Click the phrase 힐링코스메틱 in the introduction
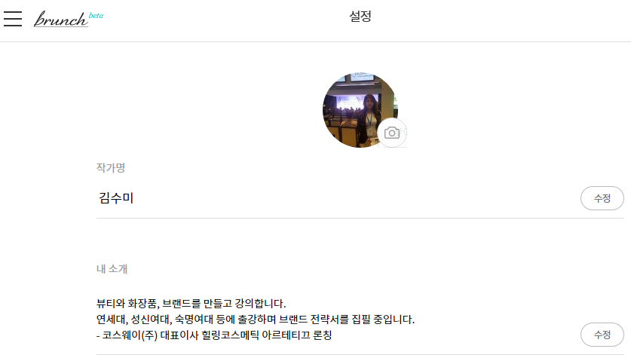 pyautogui.click(x=230, y=335)
